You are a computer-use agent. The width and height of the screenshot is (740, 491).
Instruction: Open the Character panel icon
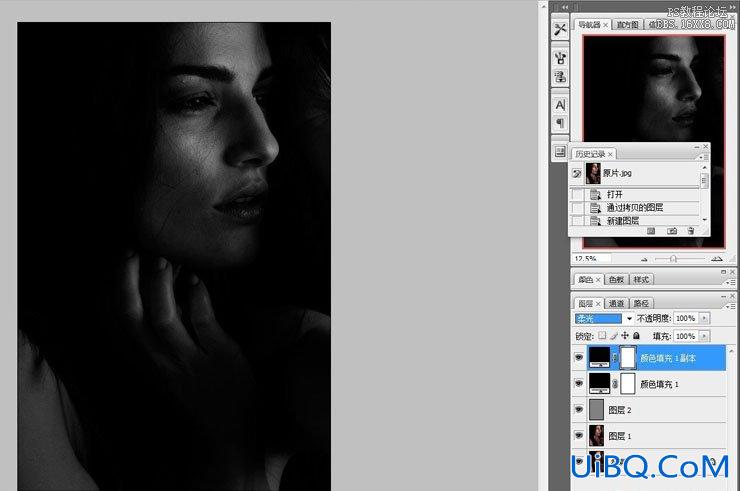click(560, 105)
